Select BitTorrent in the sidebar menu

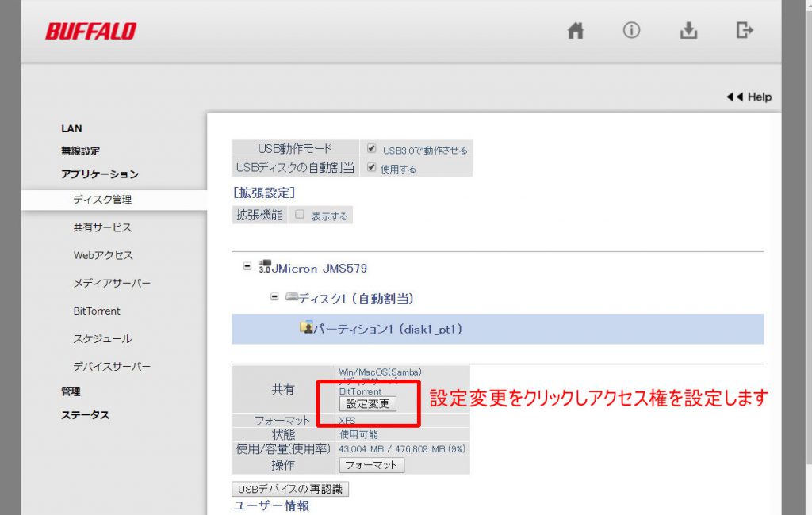pyautogui.click(x=97, y=311)
